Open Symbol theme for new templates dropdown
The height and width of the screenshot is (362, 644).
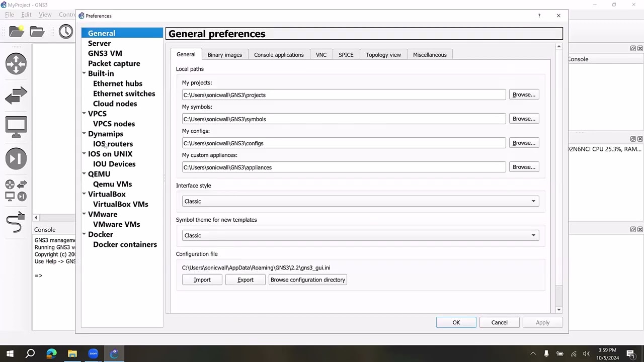[x=360, y=235]
